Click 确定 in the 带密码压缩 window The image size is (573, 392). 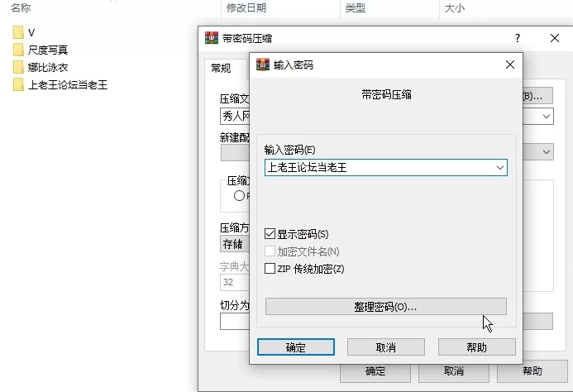point(375,371)
